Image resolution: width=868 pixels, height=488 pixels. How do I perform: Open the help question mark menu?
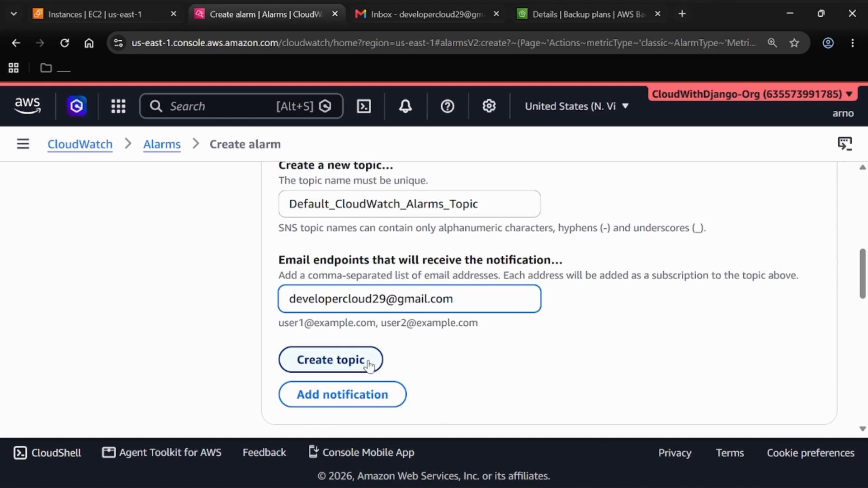[x=448, y=106]
